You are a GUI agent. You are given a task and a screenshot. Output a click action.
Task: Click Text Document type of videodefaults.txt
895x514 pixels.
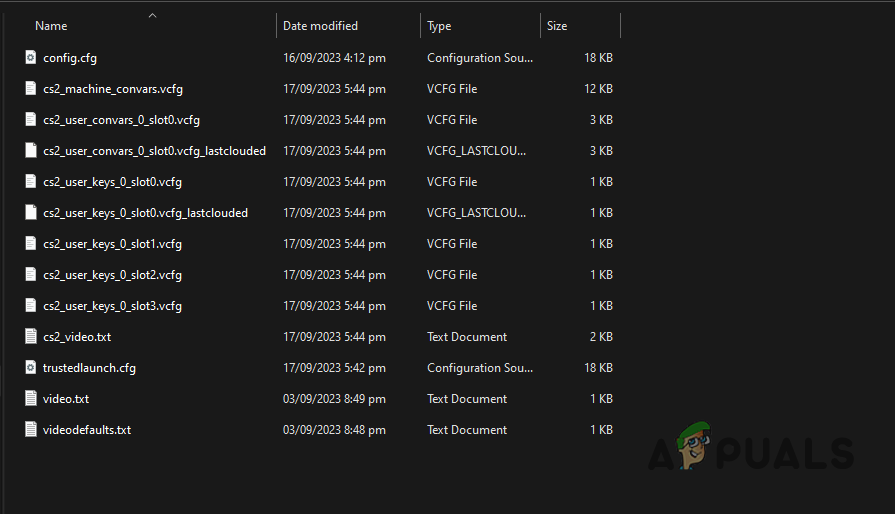pos(467,430)
